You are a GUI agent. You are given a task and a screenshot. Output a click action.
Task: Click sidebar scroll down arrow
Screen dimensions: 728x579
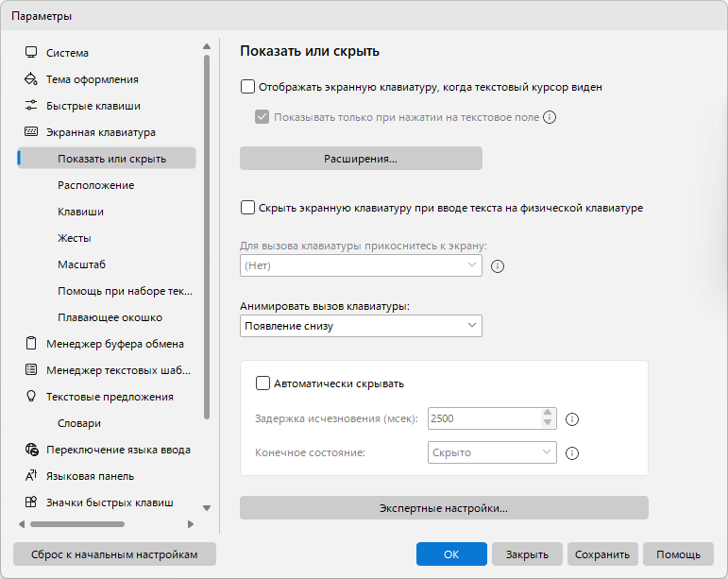point(207,508)
